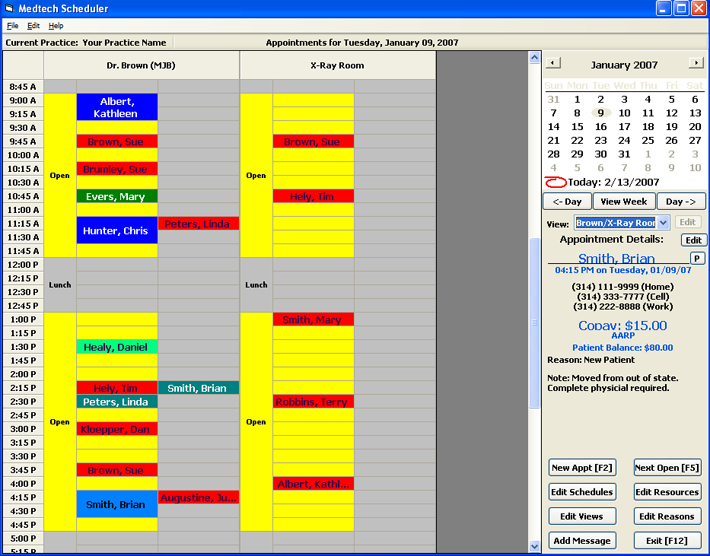Viewport: 710px width, 556px height.
Task: Select Hely, Tim X-Ray Room appointment
Action: (x=313, y=196)
